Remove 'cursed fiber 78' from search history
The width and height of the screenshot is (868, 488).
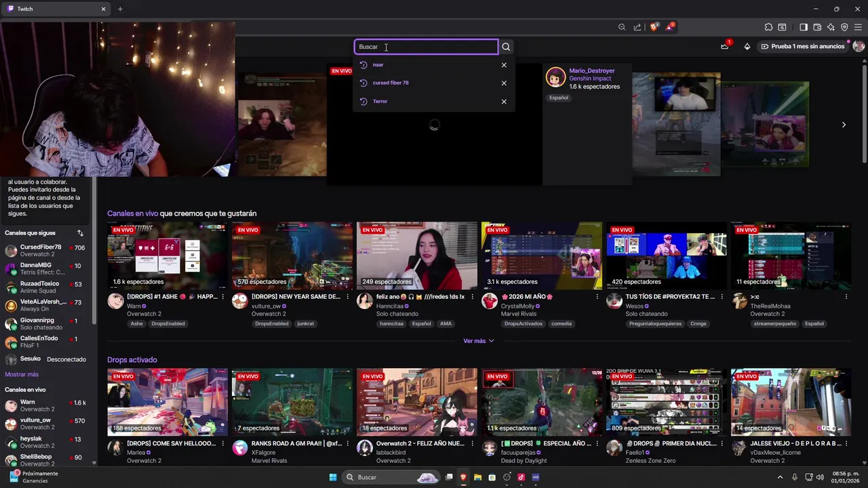pyautogui.click(x=504, y=83)
